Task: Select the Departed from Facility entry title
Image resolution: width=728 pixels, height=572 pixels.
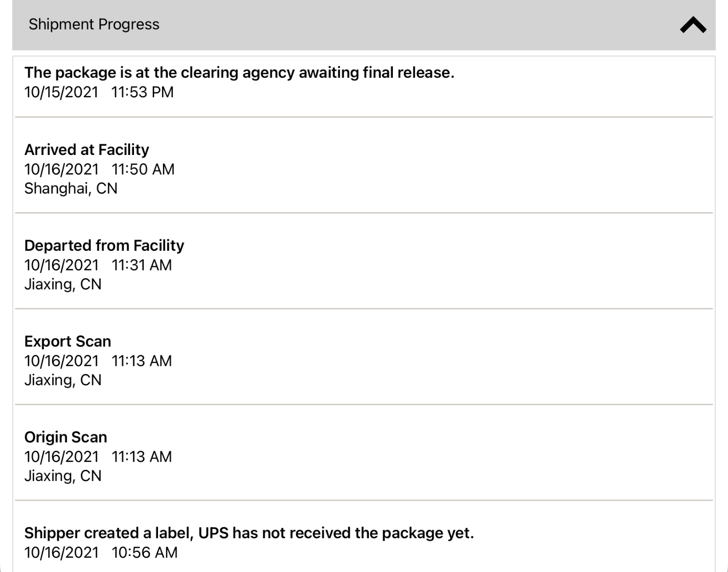Action: (104, 245)
